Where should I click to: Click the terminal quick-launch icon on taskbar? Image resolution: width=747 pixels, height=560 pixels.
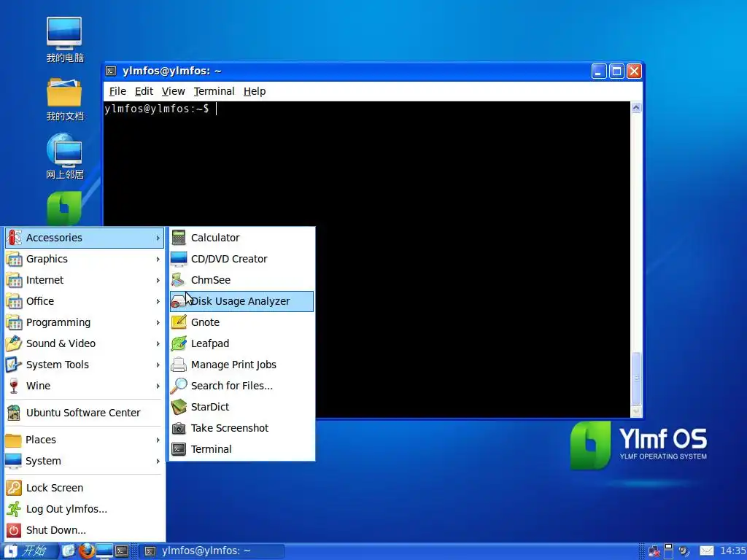point(122,551)
